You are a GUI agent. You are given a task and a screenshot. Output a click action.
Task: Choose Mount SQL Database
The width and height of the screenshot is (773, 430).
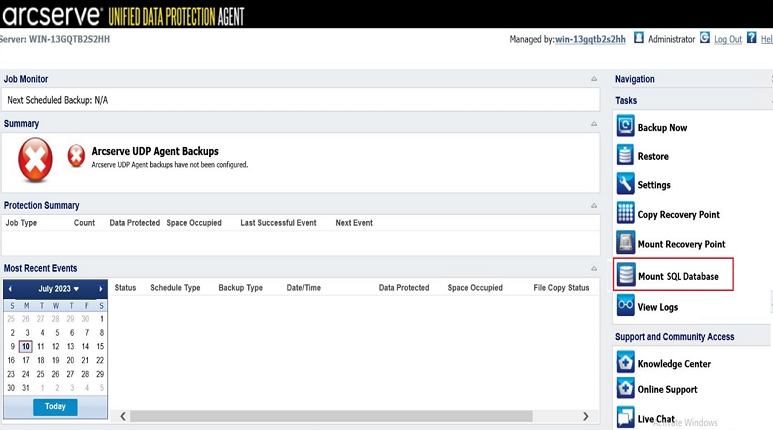[x=678, y=276]
